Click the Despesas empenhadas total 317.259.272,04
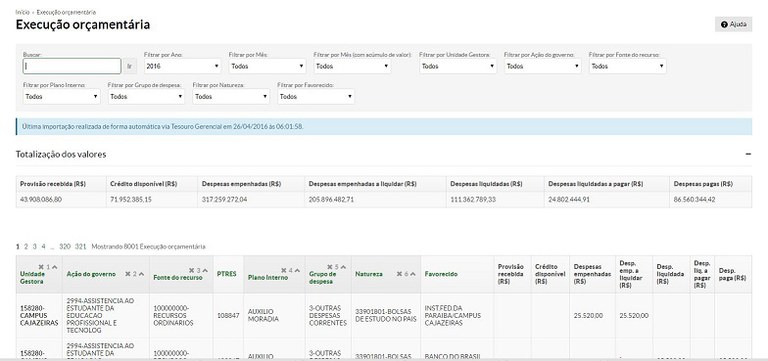Screen dimensions: 768x361 click(x=225, y=199)
